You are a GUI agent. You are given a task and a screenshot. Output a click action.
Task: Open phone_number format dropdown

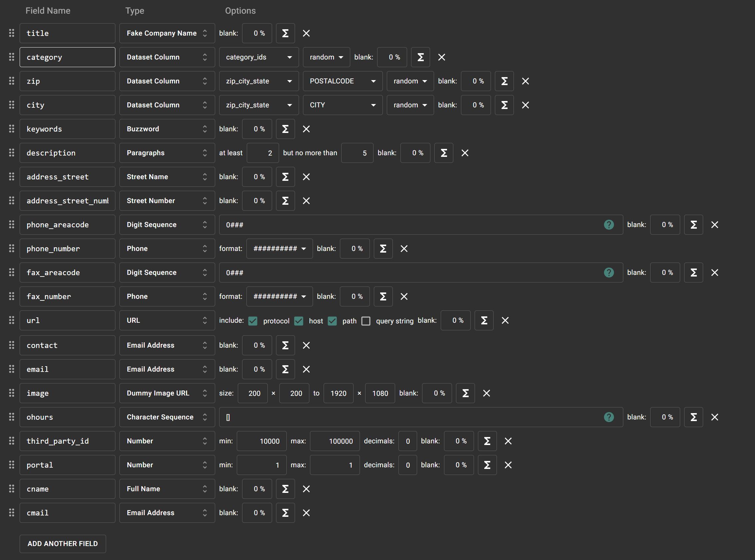coord(279,249)
